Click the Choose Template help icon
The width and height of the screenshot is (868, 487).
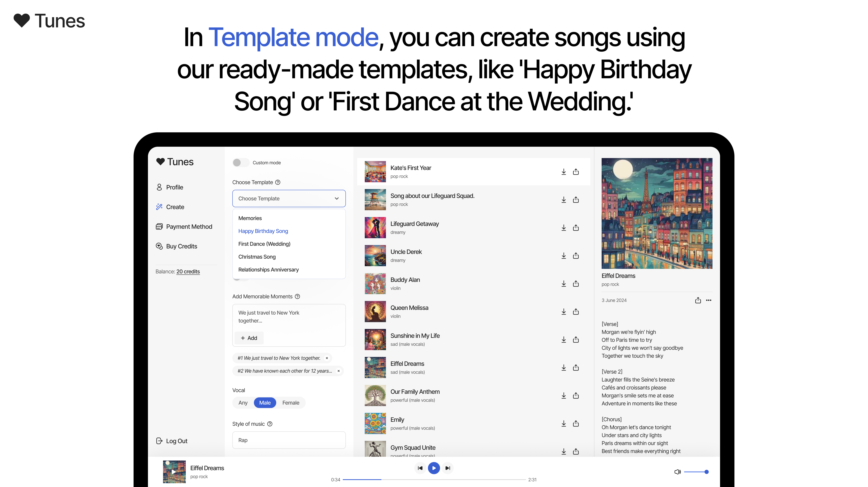(x=278, y=182)
